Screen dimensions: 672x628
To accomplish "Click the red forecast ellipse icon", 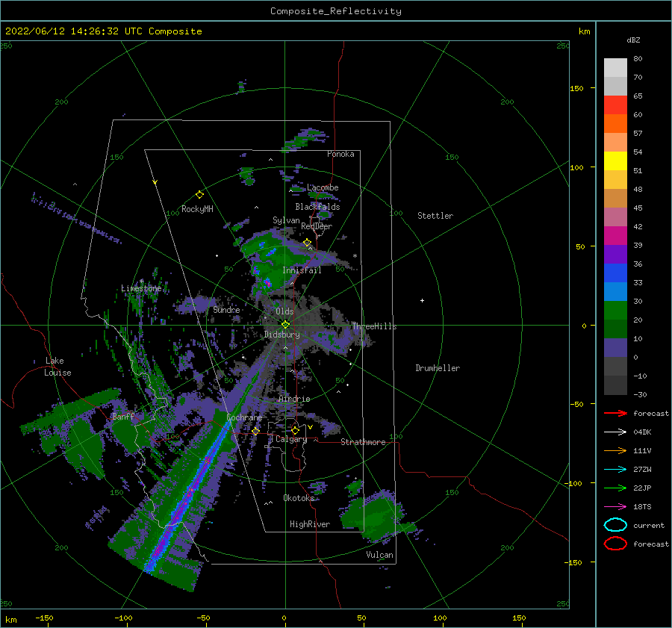I will coord(615,544).
